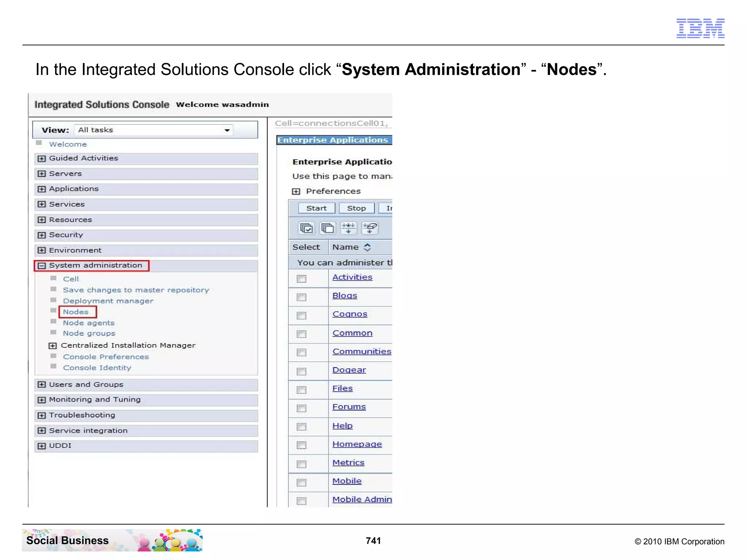The image size is (747, 560).
Task: Expand the Security section
Action: [42, 235]
